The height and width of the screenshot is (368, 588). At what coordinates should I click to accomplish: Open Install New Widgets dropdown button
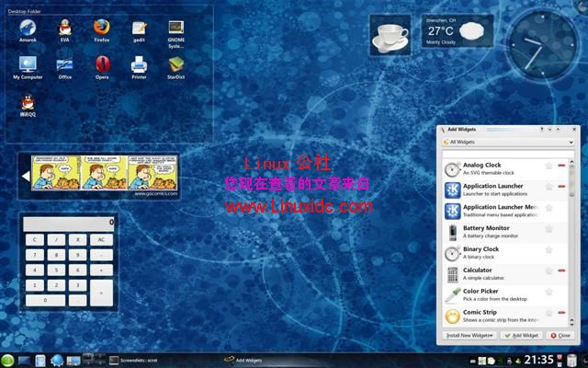pyautogui.click(x=469, y=335)
